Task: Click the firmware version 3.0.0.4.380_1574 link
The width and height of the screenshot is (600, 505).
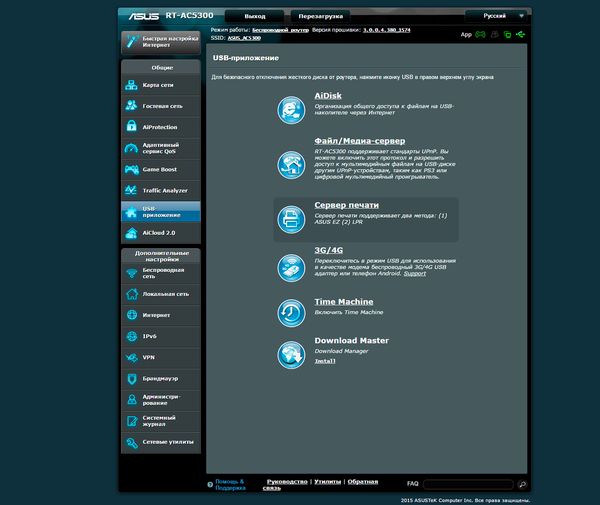Action: click(x=386, y=30)
